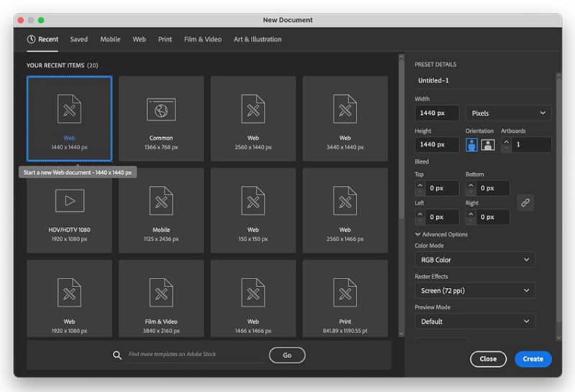Viewport: 575px width, 392px height.
Task: Click the blue Create button
Action: click(x=533, y=359)
